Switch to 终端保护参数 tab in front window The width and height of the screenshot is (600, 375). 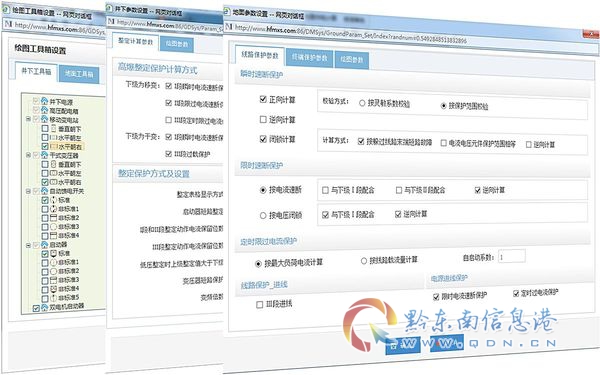(x=310, y=58)
